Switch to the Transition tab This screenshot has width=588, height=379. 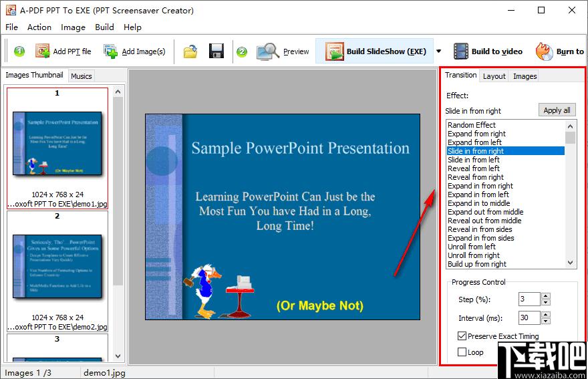click(460, 75)
